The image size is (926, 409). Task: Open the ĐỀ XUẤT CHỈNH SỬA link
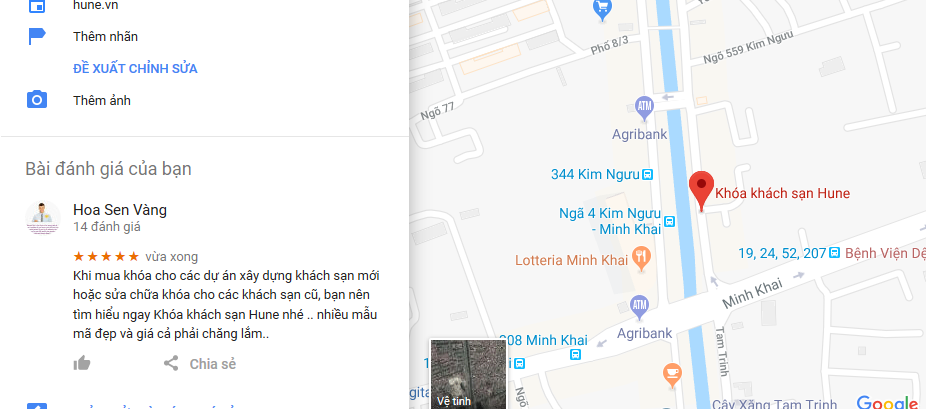click(135, 68)
